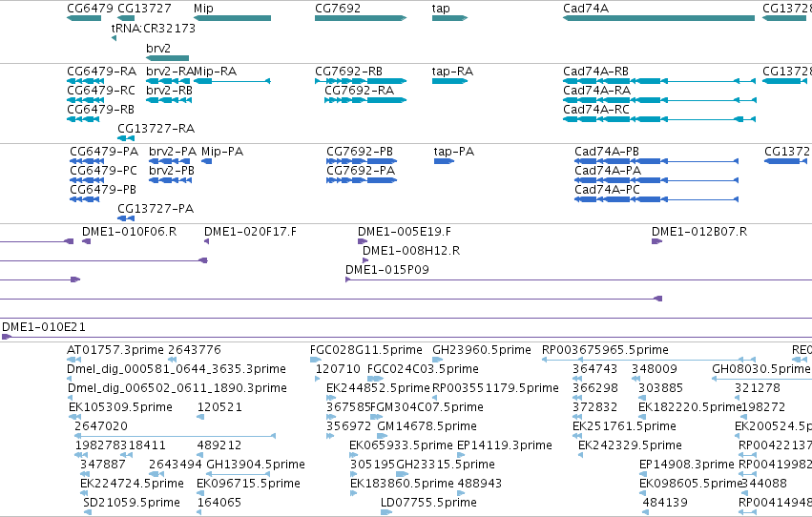The height and width of the screenshot is (517, 812).
Task: Open EST EK105309.5prime
Action: coord(120,408)
